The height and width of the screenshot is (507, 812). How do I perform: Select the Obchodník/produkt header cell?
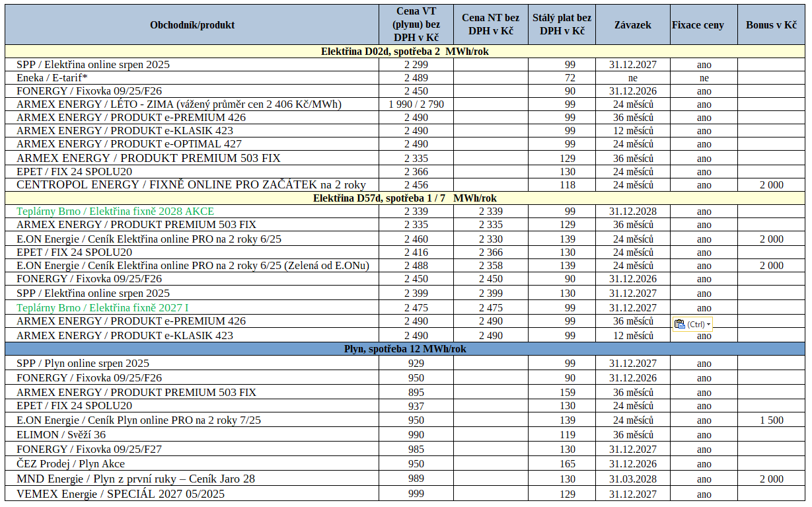tap(192, 25)
